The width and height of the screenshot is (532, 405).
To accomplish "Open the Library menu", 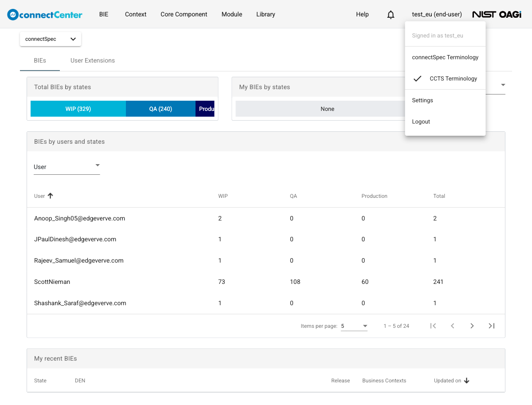I will tap(266, 14).
